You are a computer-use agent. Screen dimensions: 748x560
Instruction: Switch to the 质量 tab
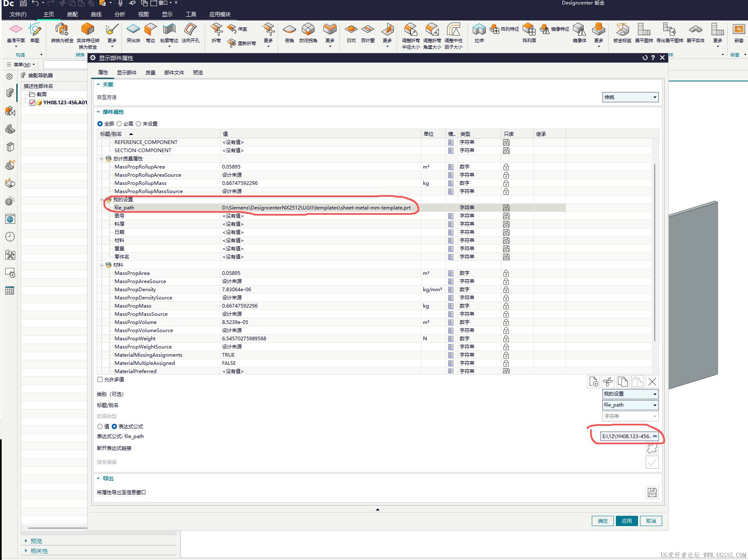(x=150, y=72)
